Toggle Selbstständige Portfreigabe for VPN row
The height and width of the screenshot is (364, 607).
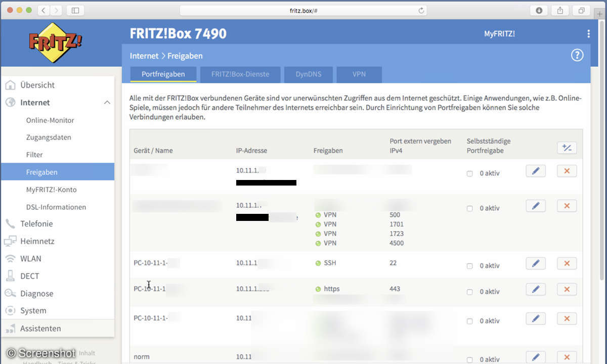pos(469,208)
